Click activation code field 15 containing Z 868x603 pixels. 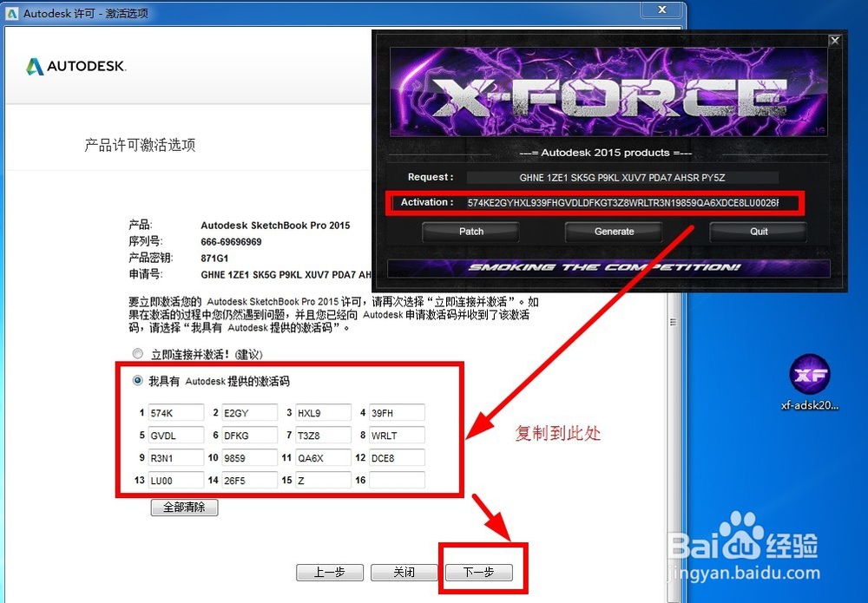point(323,480)
